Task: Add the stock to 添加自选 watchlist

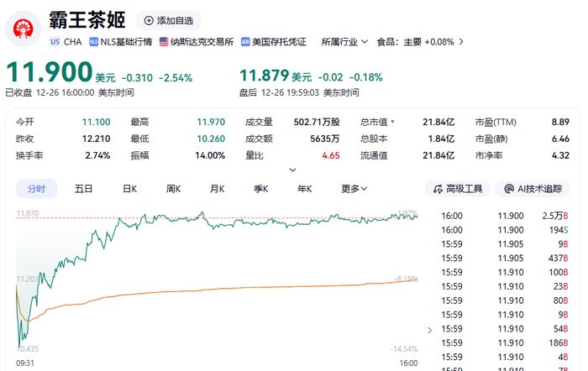Action: pos(169,21)
